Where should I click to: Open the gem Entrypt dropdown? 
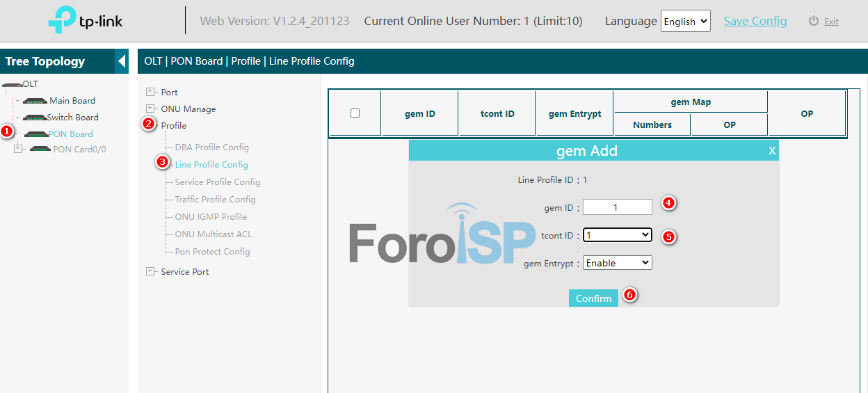[x=617, y=263]
